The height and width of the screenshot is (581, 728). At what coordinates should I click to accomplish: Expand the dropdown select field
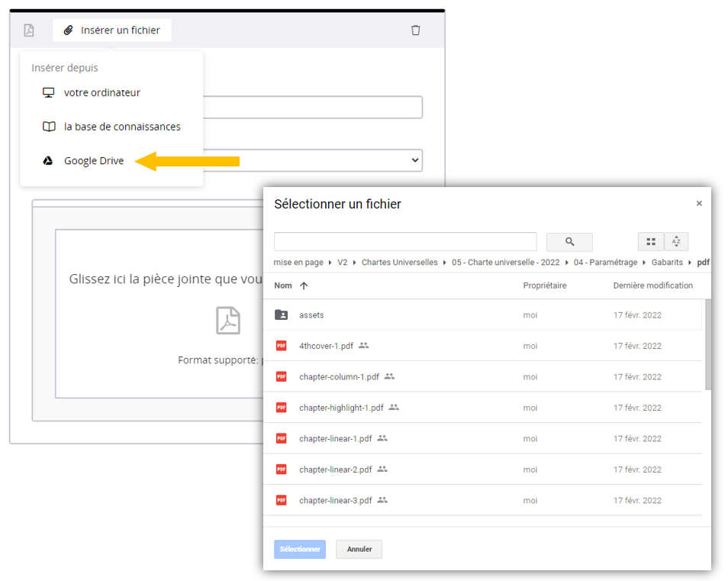tap(414, 160)
